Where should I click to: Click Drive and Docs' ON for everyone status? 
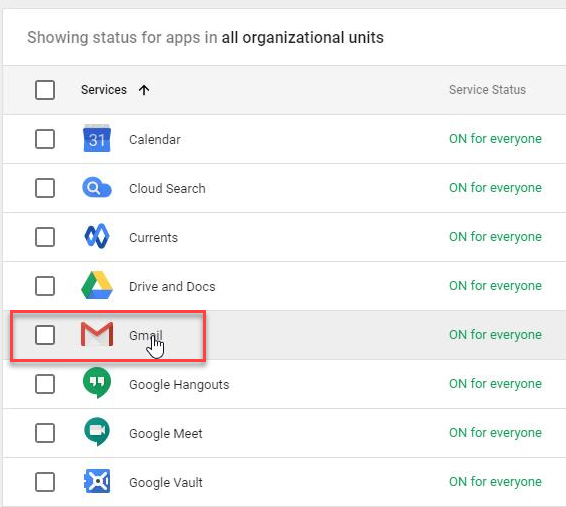point(495,286)
